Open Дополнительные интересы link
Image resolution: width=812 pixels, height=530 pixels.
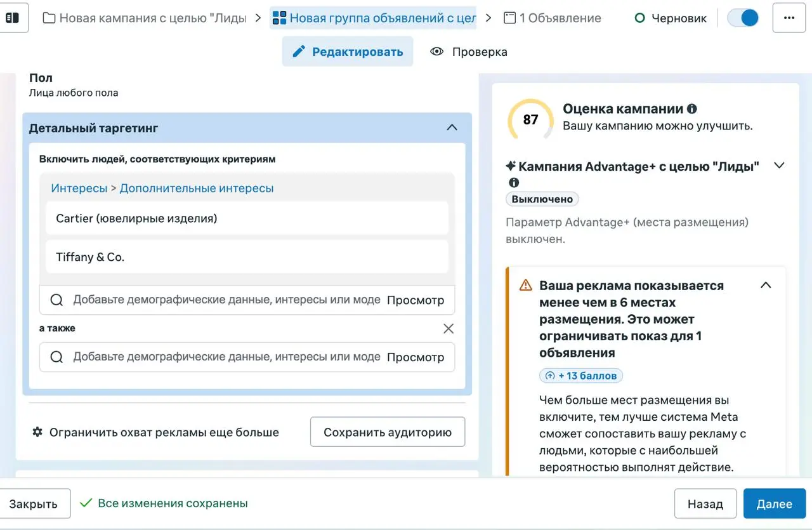click(197, 188)
